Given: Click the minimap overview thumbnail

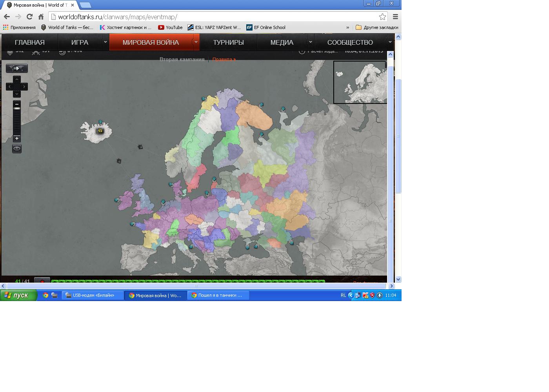Looking at the screenshot, I should [x=360, y=82].
